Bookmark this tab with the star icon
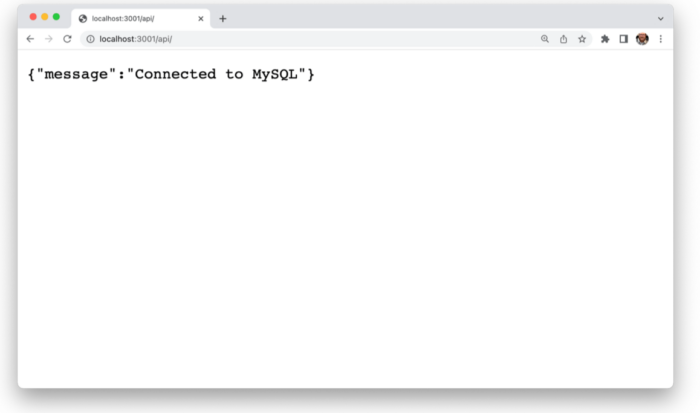 pos(582,39)
